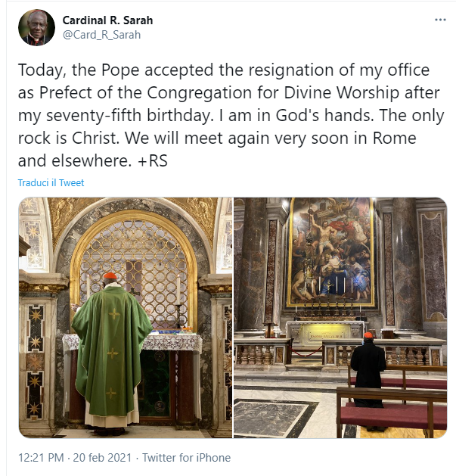Image resolution: width=456 pixels, height=476 pixels.
Task: Open the Twitter for iPhone source link
Action: (186, 458)
